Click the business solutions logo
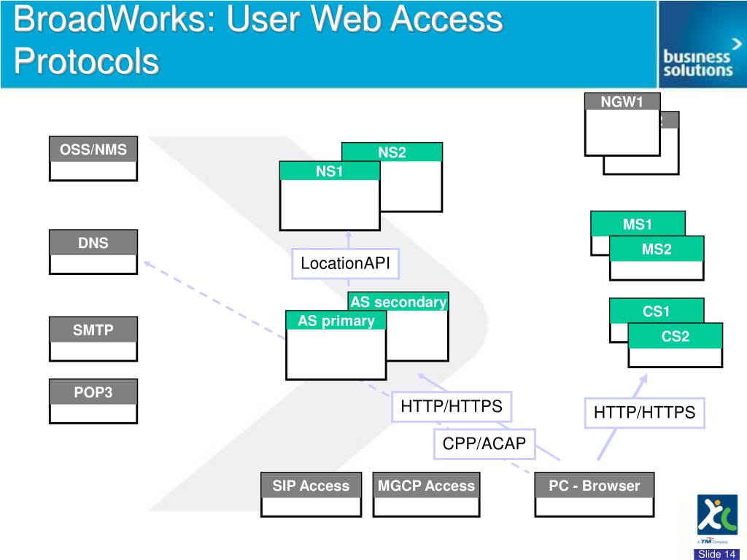This screenshot has height=560, width=747. pos(703,44)
